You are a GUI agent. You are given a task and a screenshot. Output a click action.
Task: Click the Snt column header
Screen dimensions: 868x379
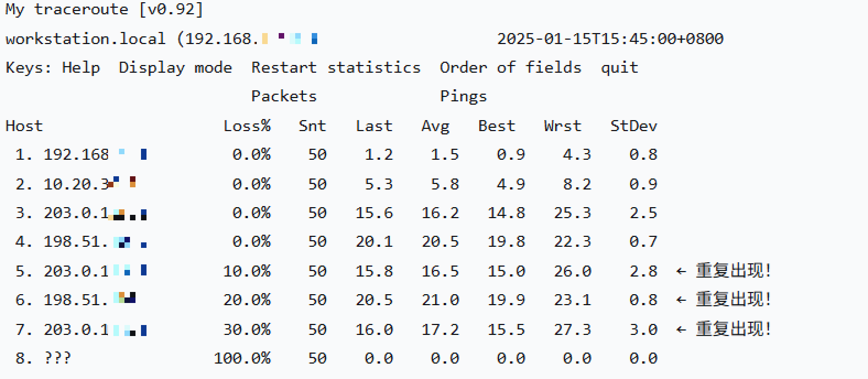pyautogui.click(x=312, y=126)
